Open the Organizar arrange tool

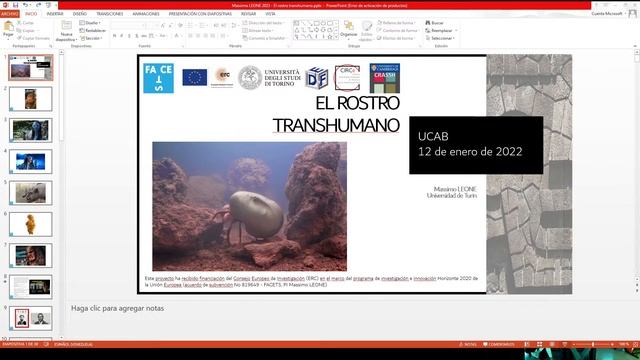tap(349, 29)
